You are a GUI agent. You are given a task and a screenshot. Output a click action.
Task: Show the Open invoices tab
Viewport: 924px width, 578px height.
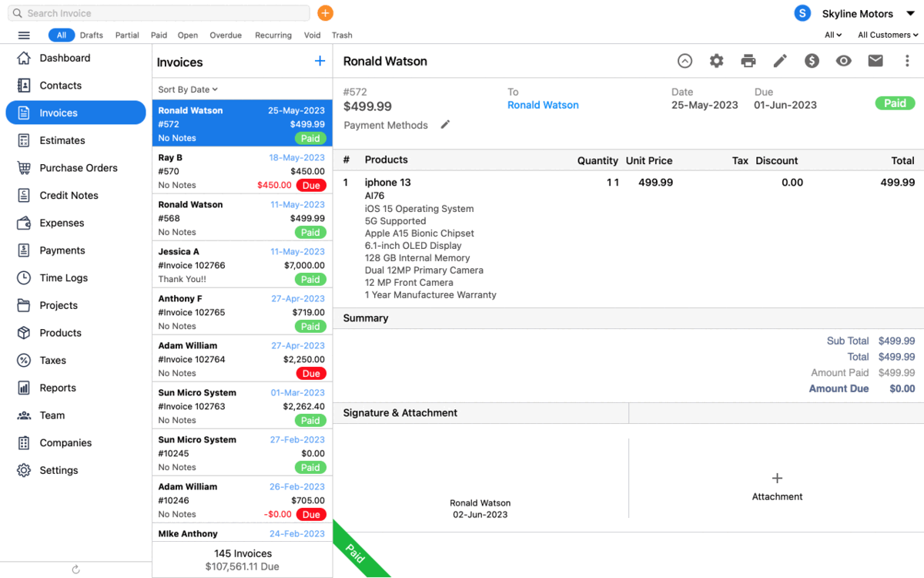188,35
